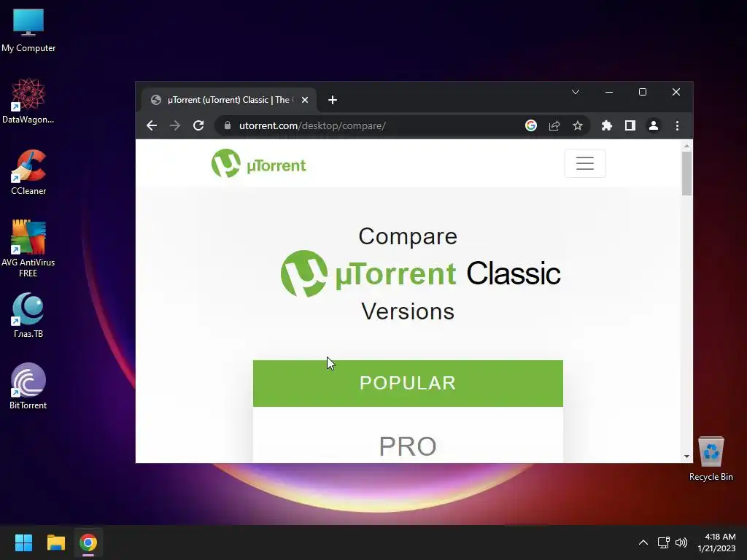
Task: Open DataWagon desktop shortcut
Action: 28,101
